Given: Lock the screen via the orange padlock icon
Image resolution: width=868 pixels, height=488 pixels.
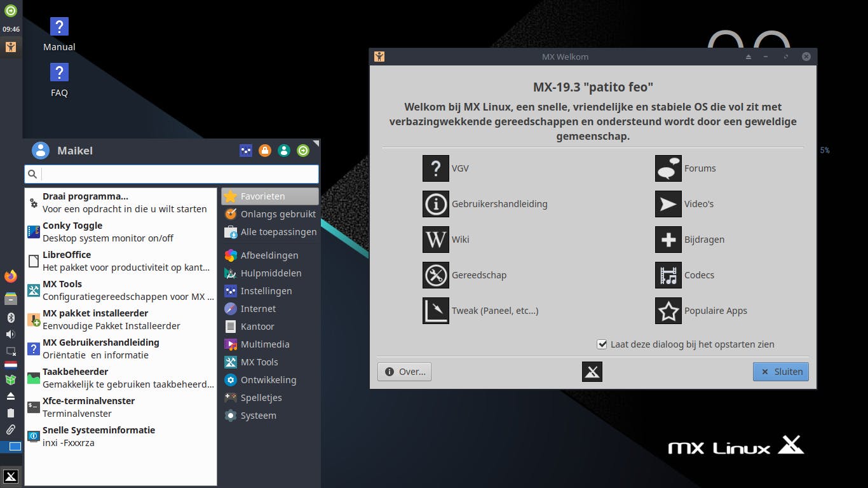Looking at the screenshot, I should coord(265,151).
